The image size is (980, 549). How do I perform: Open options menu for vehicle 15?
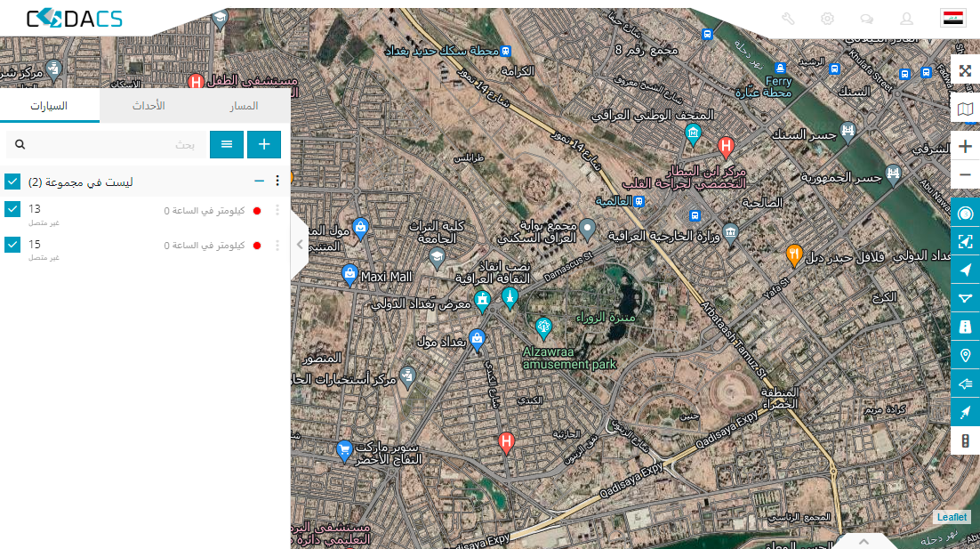coord(277,246)
